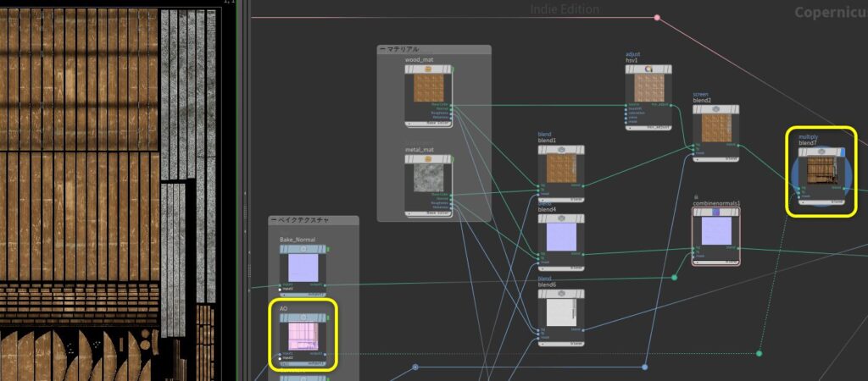The height and width of the screenshot is (381, 868).
Task: Select the wood_mat node thumbnail
Action: click(x=428, y=90)
